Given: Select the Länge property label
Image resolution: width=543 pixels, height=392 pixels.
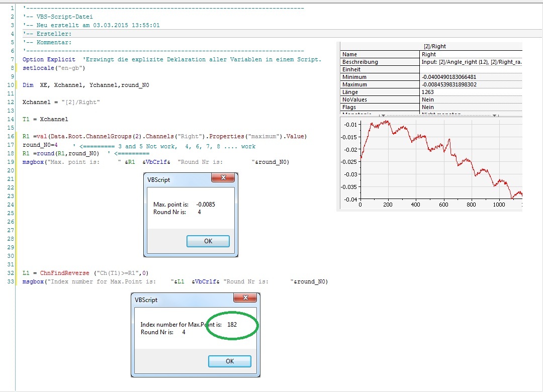Looking at the screenshot, I should (380, 92).
